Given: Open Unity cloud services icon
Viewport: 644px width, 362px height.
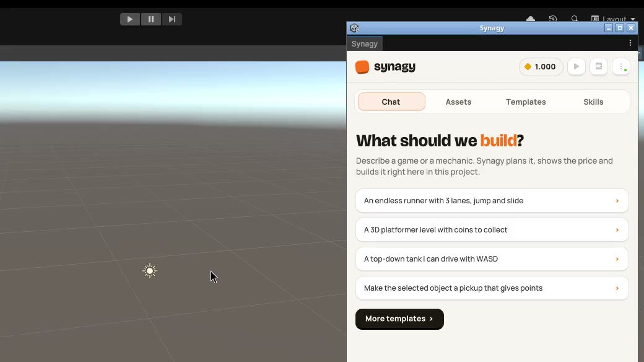Looking at the screenshot, I should 531,19.
